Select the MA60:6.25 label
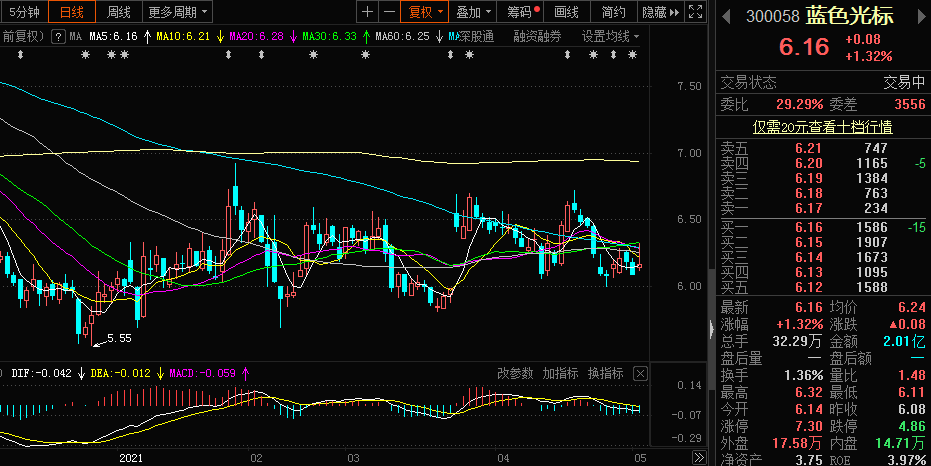 (x=402, y=37)
